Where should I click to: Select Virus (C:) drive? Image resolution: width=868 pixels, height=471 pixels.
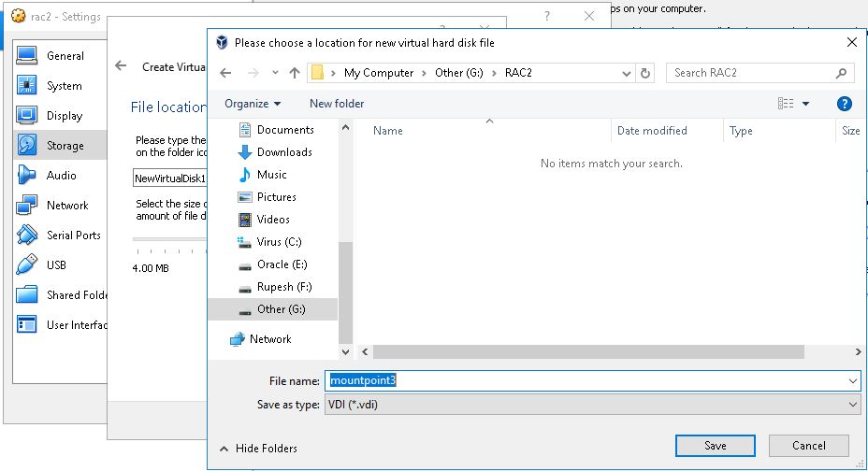tap(269, 242)
